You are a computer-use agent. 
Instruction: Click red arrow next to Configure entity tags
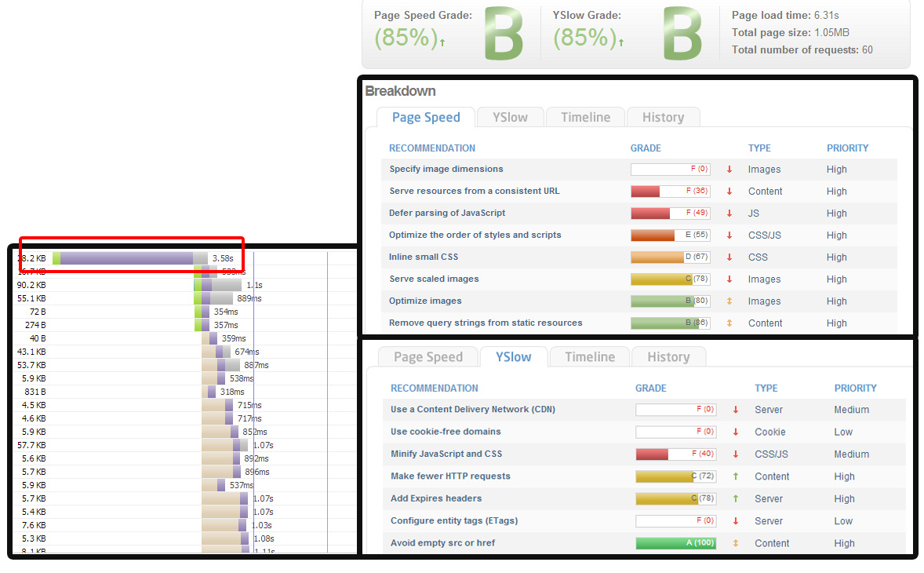point(736,521)
